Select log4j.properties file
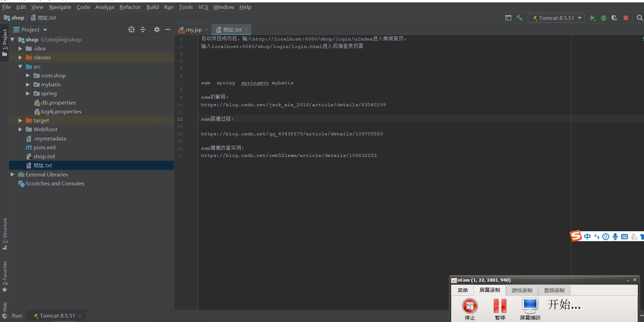Image resolution: width=644 pixels, height=322 pixels. [x=61, y=111]
